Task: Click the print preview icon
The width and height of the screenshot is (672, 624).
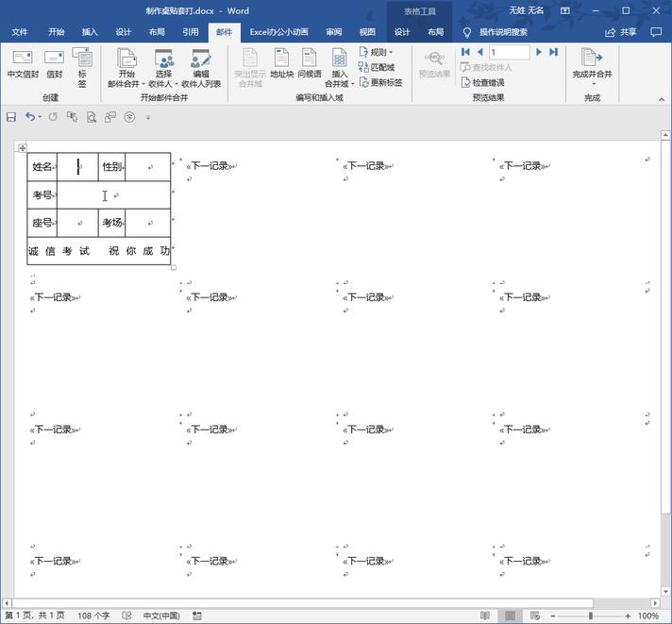Action: click(x=92, y=117)
